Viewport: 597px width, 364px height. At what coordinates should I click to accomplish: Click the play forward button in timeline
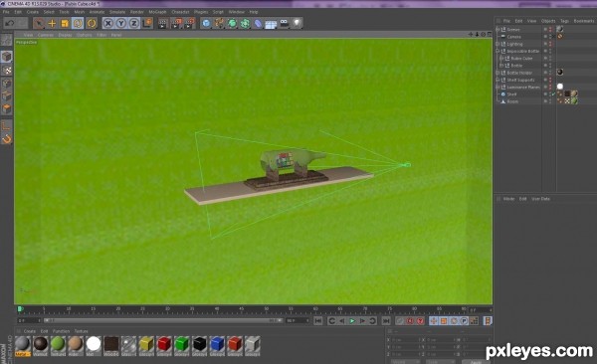pos(352,321)
